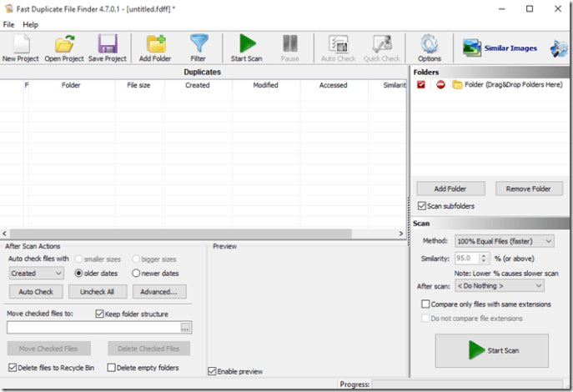Click the Delete Checked Files button

coord(148,349)
